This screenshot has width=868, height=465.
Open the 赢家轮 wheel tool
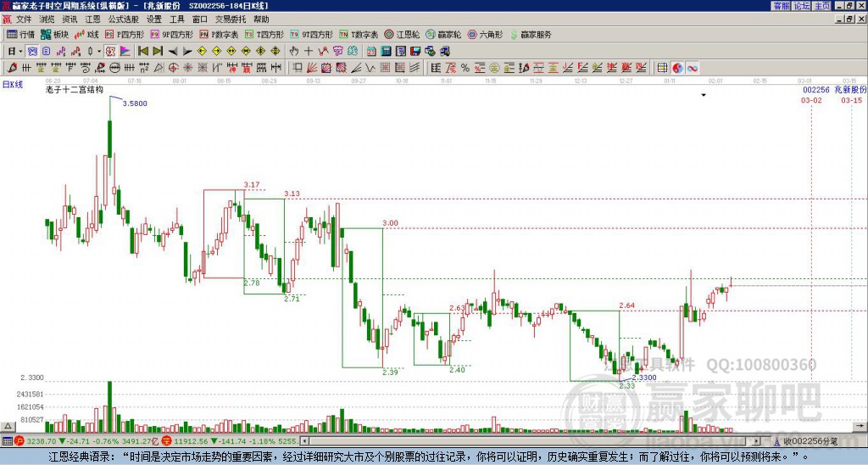[x=443, y=34]
